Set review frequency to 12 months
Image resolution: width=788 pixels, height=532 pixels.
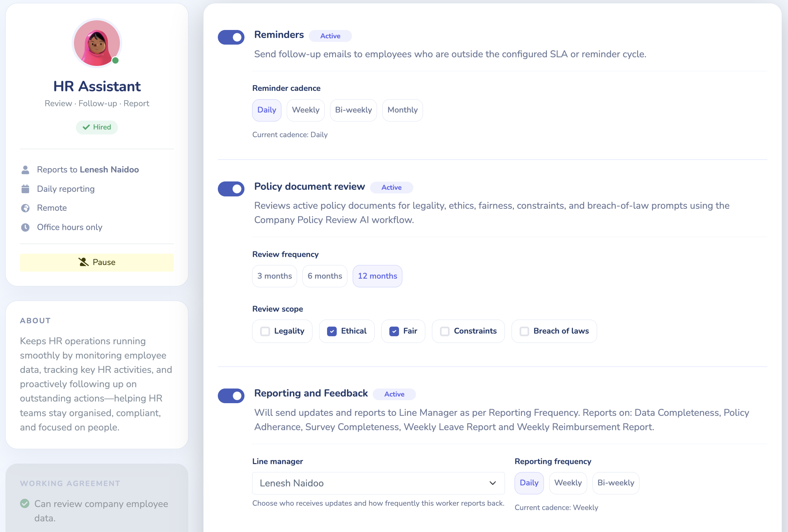point(377,276)
